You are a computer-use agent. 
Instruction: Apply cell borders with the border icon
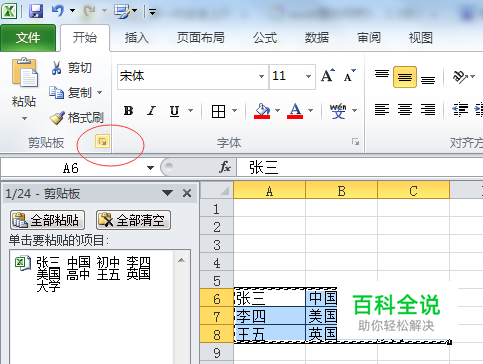[x=218, y=111]
